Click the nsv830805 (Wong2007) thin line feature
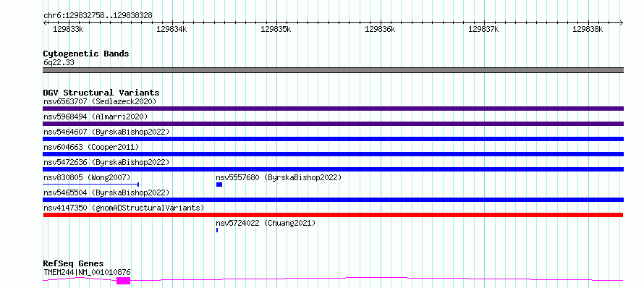The width and height of the screenshot is (644, 288). pos(90,185)
